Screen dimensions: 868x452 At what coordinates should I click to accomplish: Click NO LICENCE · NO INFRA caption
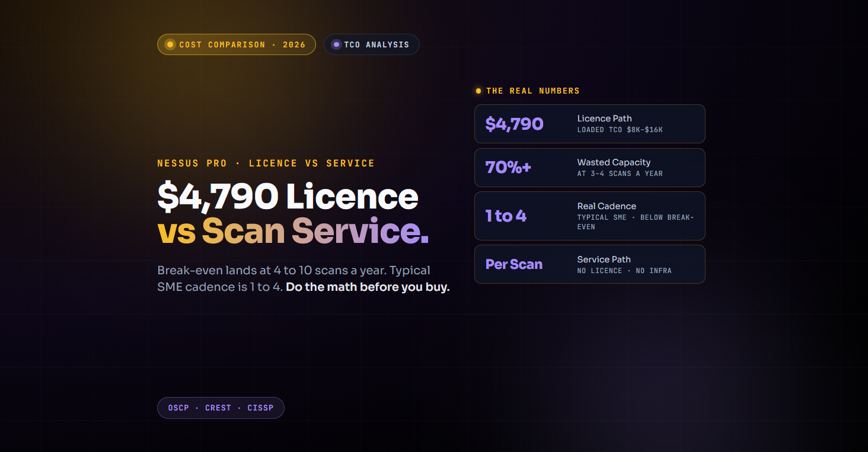pos(624,271)
